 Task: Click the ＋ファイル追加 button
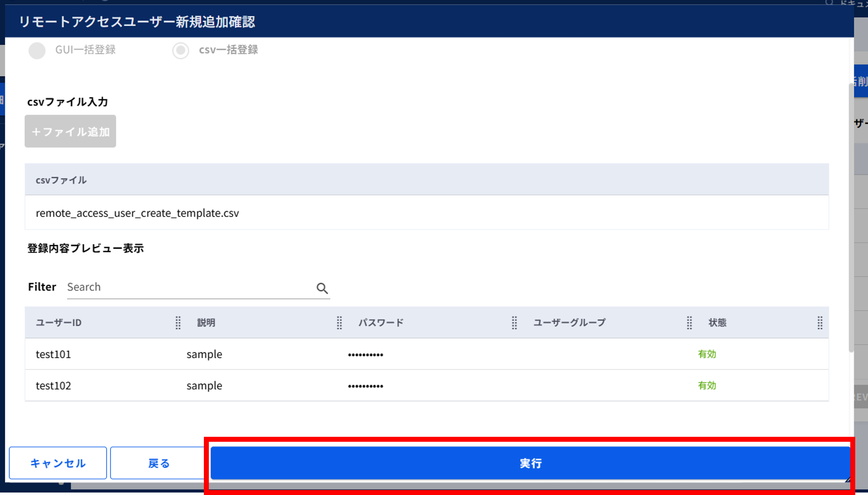tap(70, 131)
